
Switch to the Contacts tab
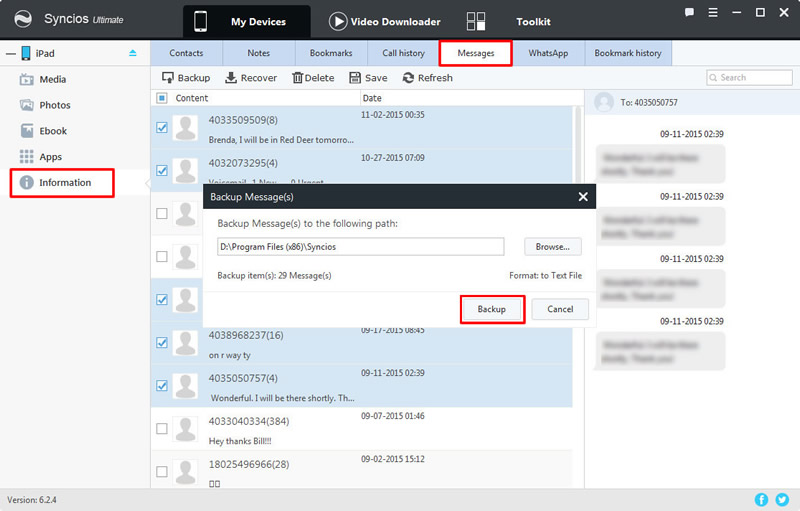(186, 53)
